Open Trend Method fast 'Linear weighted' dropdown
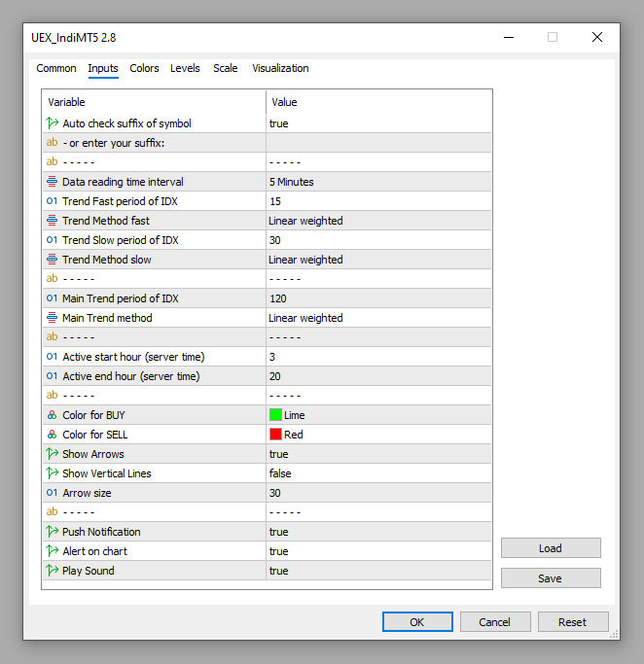The width and height of the screenshot is (644, 664). [377, 221]
